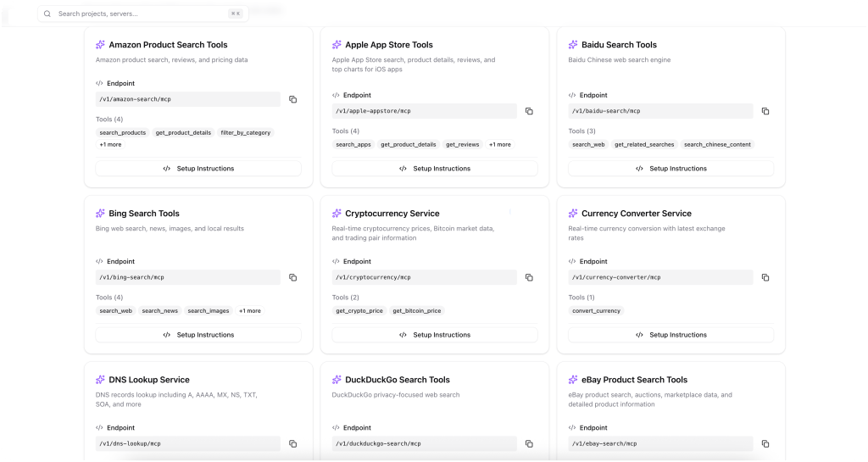The height and width of the screenshot is (462, 868).
Task: Click the Currency Converter Service title
Action: (x=637, y=214)
